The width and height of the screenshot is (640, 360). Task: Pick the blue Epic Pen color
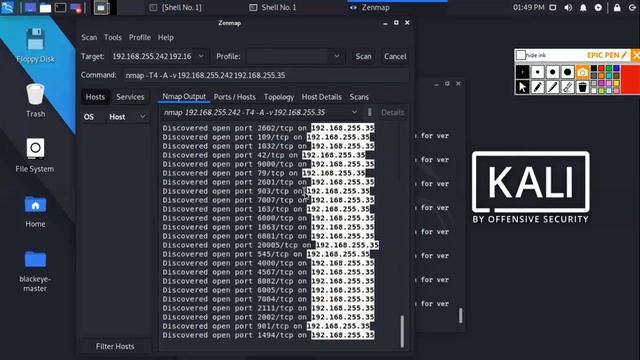(x=616, y=68)
